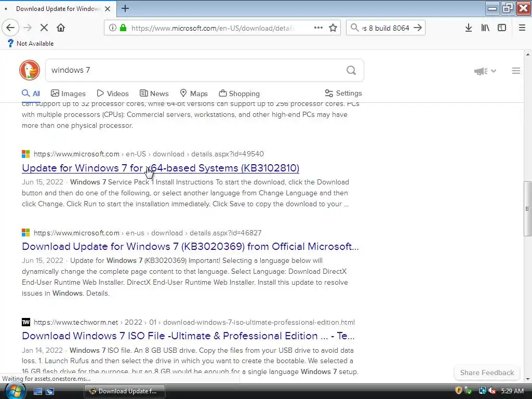The height and width of the screenshot is (399, 532).
Task: Open the Download Windows 7 ISO File link
Action: (188, 336)
